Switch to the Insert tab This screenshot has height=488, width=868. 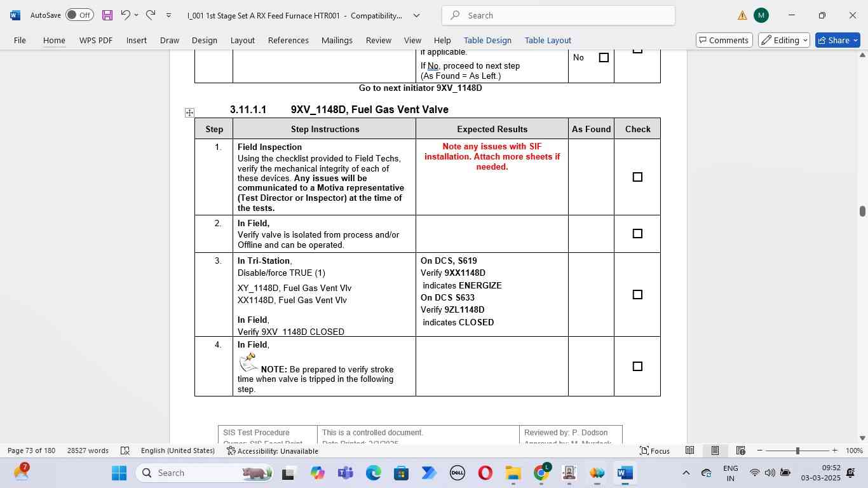[x=137, y=40]
